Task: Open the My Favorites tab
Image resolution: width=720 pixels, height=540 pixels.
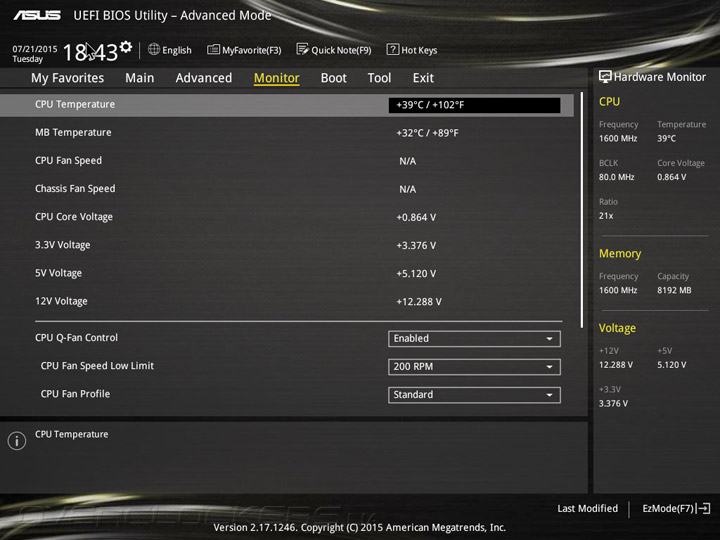Action: tap(68, 78)
